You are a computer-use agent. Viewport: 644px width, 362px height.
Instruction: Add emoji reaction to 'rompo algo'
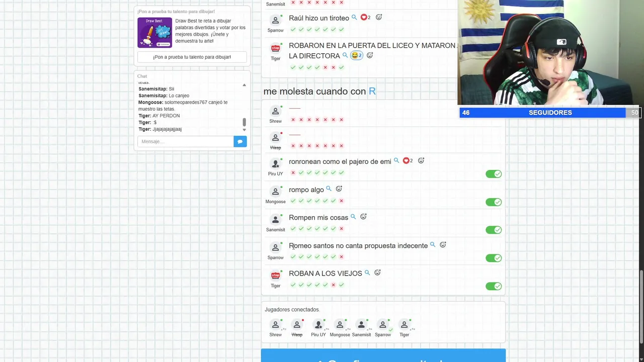pos(339,189)
